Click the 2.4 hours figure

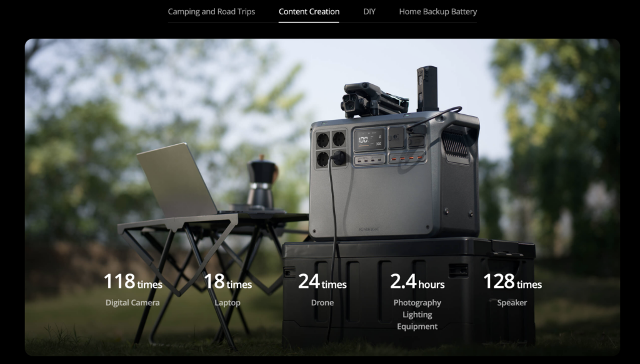click(x=417, y=282)
